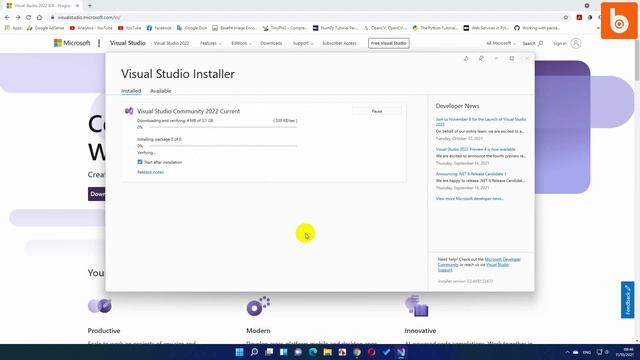Image resolution: width=640 pixels, height=360 pixels.
Task: Click the Microsoft logo on the site header
Action: pyautogui.click(x=72, y=43)
